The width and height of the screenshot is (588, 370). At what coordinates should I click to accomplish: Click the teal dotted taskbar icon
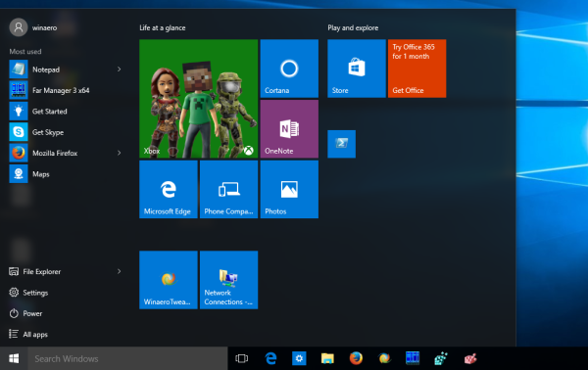tap(441, 358)
